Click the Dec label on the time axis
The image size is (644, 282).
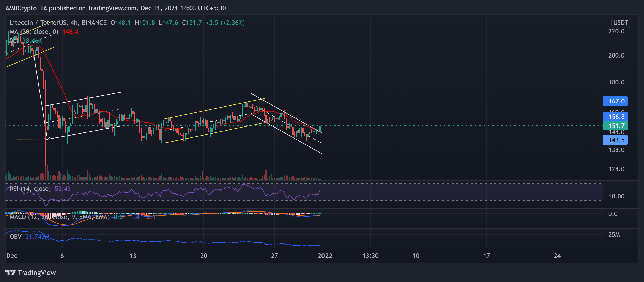[12, 256]
